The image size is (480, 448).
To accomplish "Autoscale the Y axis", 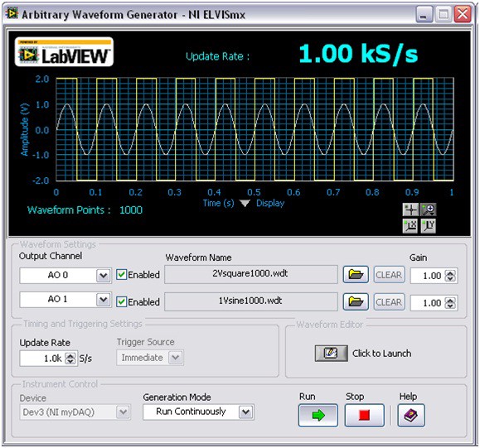I will [429, 226].
